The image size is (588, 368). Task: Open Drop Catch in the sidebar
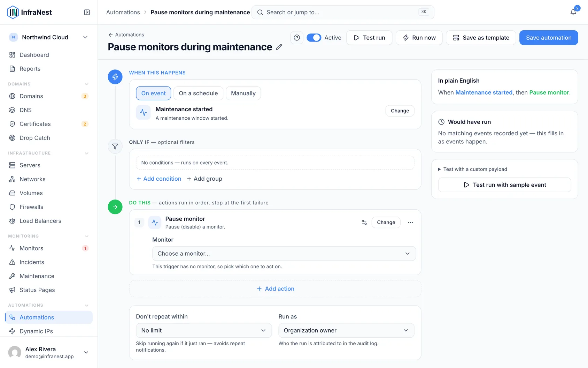pyautogui.click(x=49, y=138)
